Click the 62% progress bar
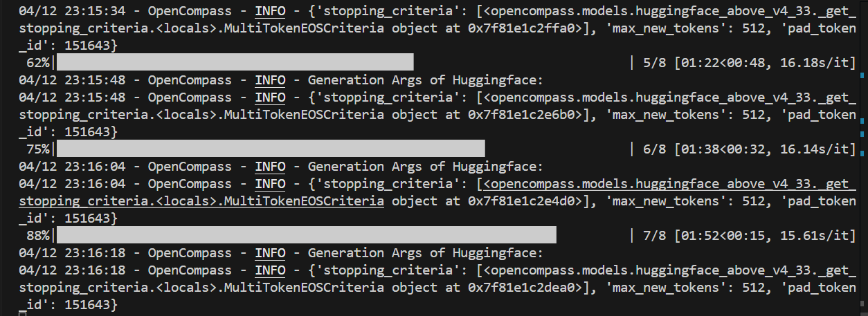This screenshot has width=868, height=316. pos(234,62)
